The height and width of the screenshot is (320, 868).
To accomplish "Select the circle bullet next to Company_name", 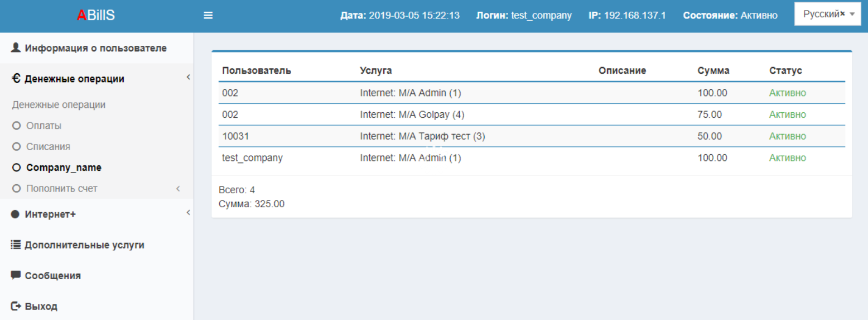I will [x=16, y=168].
